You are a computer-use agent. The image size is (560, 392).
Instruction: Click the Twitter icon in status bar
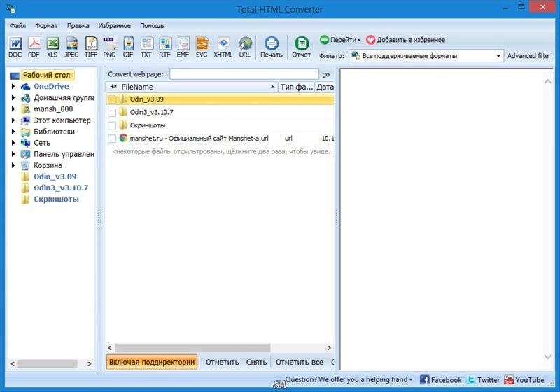(471, 380)
